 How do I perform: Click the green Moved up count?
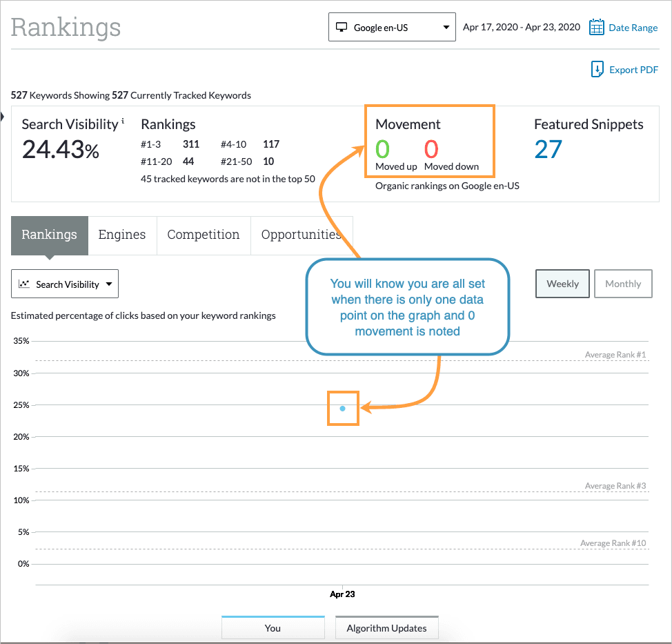383,149
